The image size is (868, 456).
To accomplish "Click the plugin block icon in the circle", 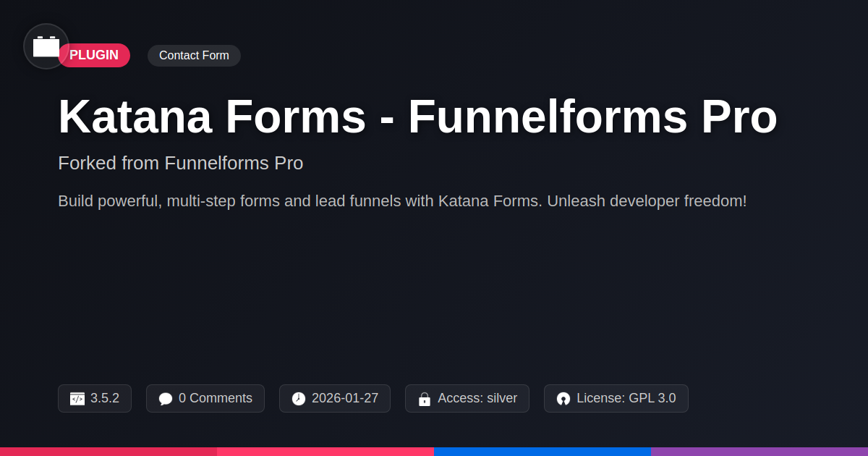I will pos(46,46).
